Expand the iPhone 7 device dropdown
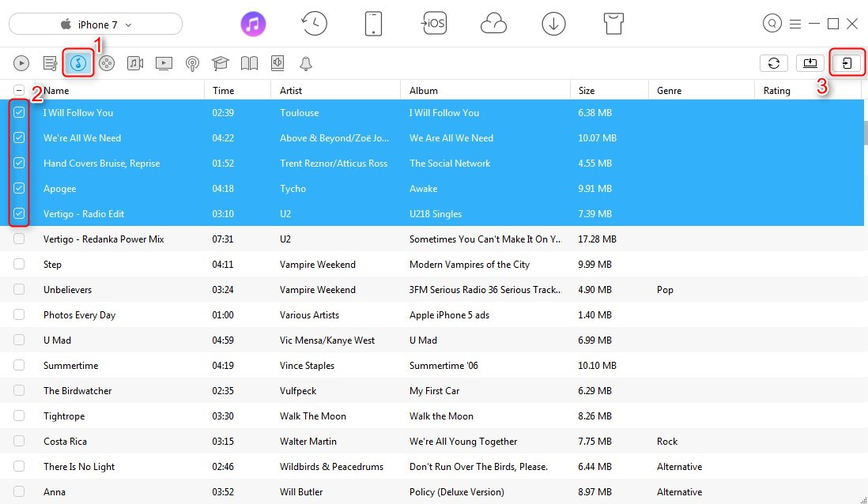Screen dimensions: 868x504 tap(96, 24)
